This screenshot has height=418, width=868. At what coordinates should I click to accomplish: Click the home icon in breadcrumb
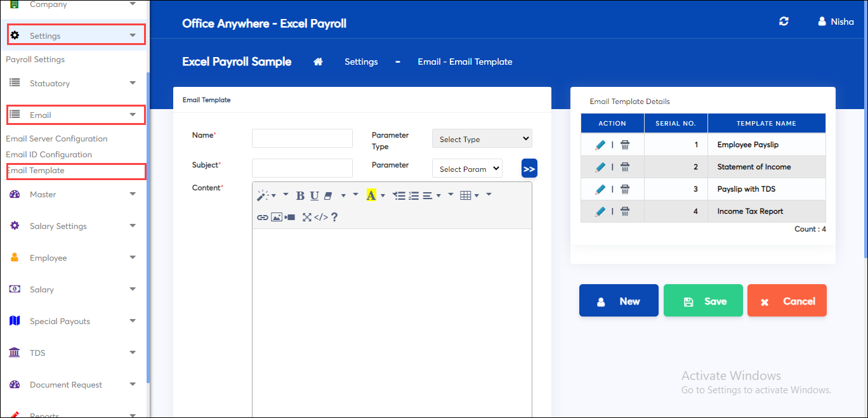[319, 62]
